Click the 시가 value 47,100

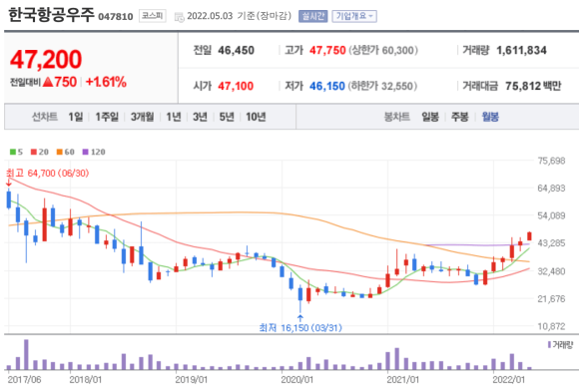[236, 86]
